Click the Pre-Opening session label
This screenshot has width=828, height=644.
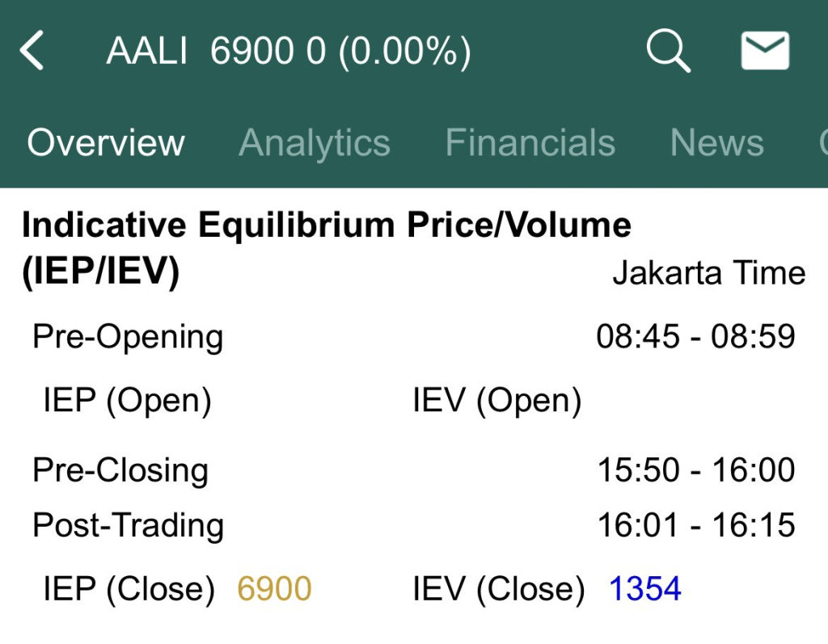pos(128,336)
